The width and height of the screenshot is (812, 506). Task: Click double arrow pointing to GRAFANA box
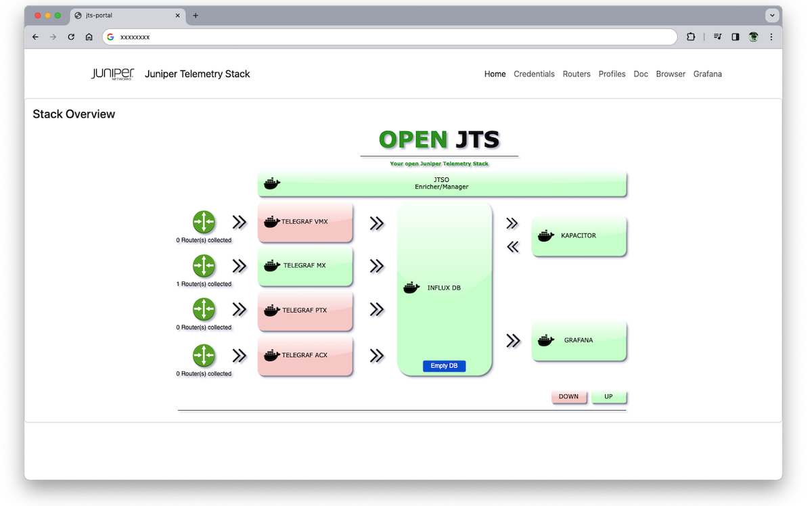coord(514,340)
